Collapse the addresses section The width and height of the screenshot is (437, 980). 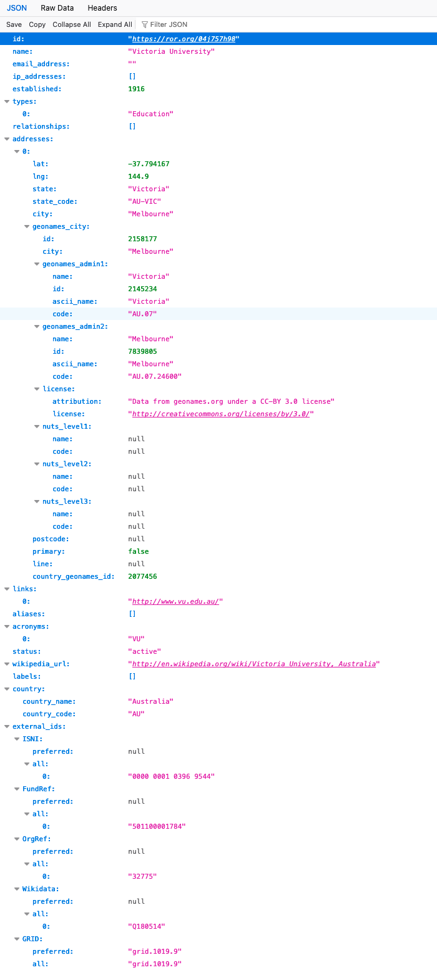[x=7, y=139]
